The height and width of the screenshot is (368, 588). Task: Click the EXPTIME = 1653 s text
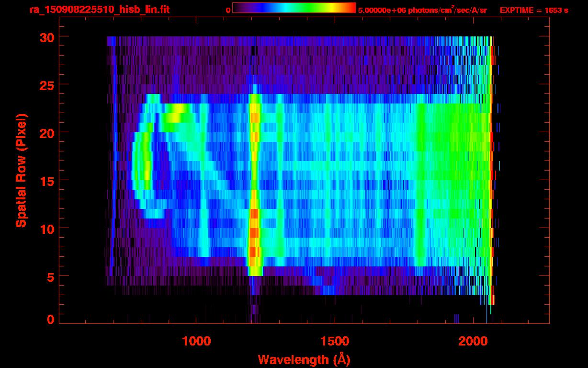tap(533, 10)
